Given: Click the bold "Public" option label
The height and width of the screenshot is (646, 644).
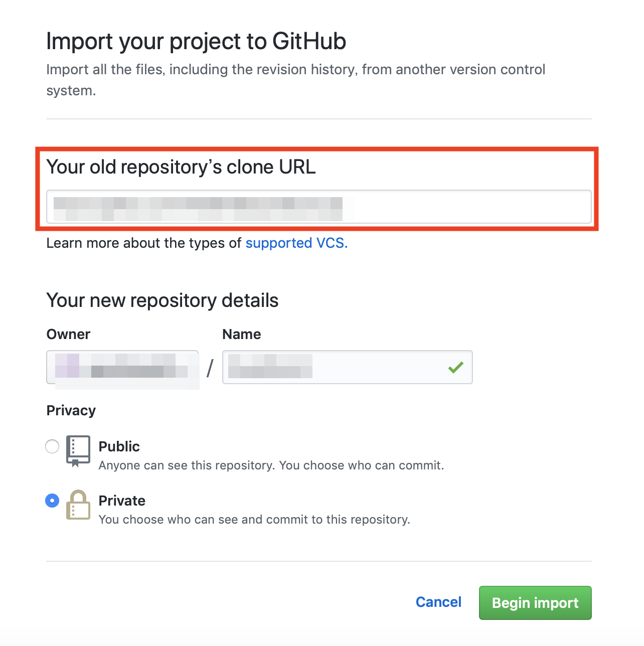Looking at the screenshot, I should coord(119,446).
